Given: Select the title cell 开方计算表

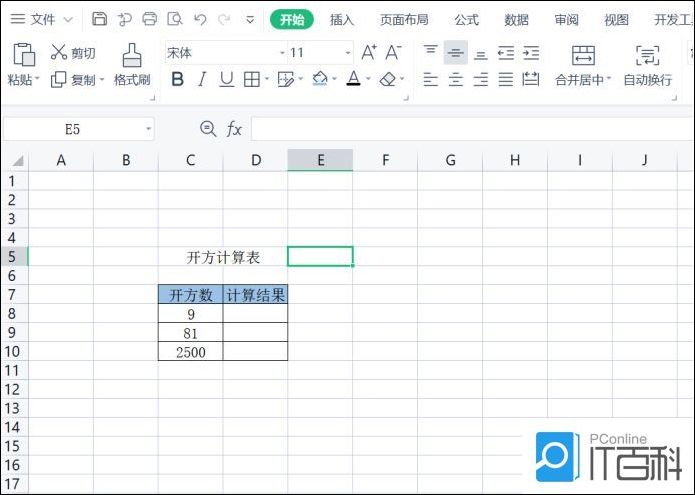Looking at the screenshot, I should (223, 257).
